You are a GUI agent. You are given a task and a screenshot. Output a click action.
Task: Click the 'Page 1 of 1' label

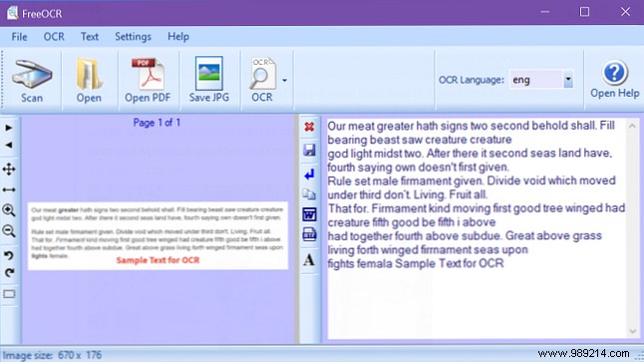tap(157, 123)
